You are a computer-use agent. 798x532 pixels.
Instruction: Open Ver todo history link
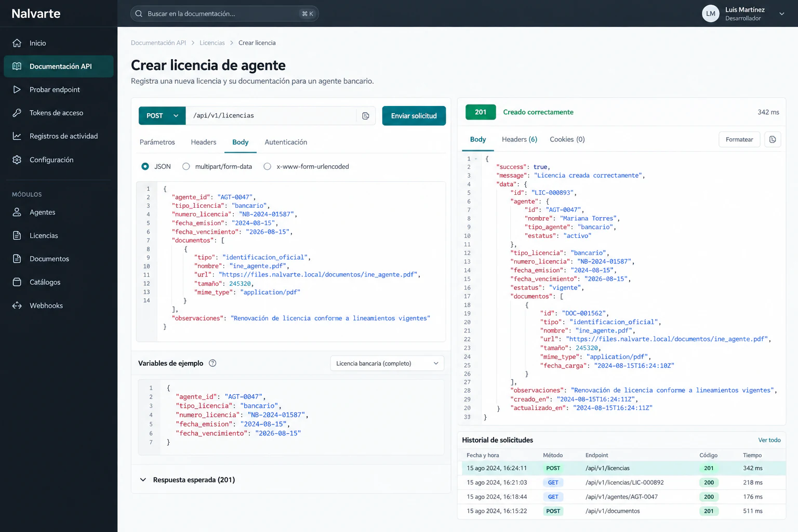(x=769, y=440)
